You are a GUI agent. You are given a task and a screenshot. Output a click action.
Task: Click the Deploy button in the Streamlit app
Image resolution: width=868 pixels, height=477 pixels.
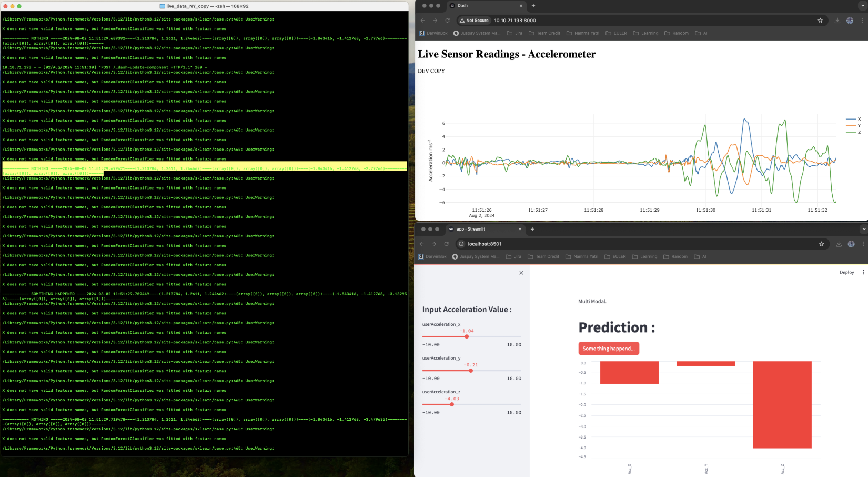click(847, 272)
